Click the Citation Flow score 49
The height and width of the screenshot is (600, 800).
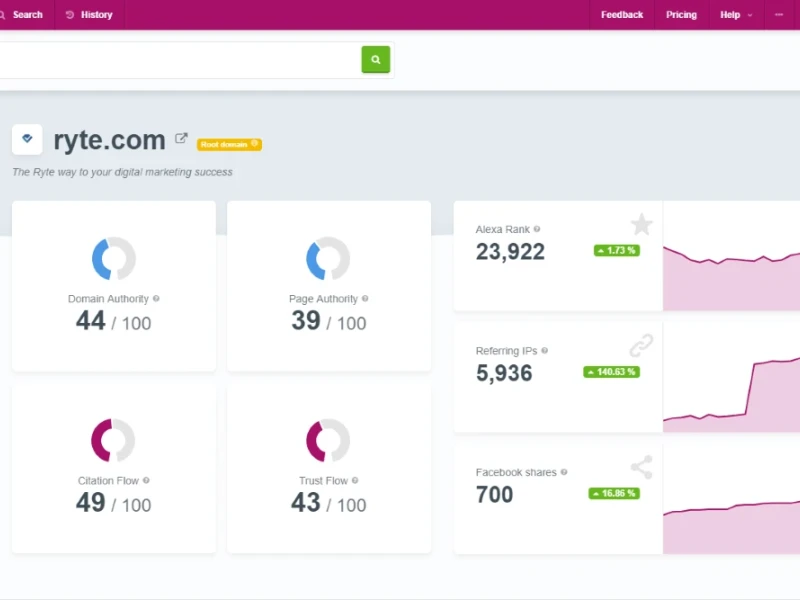(x=90, y=503)
